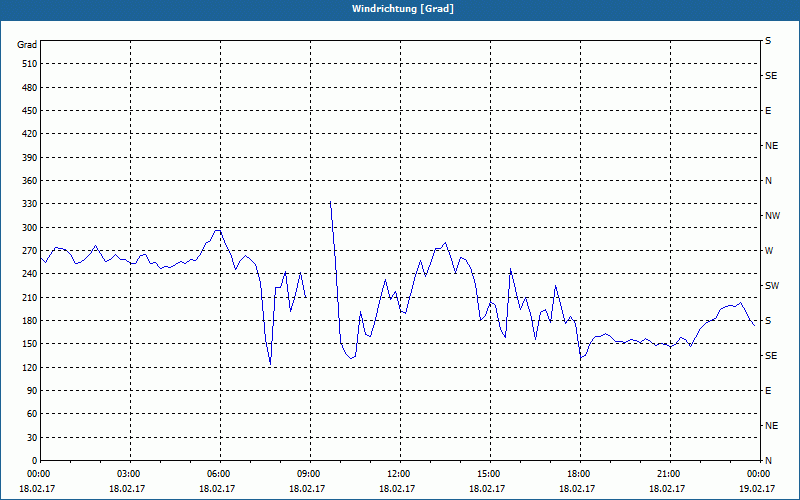Click the 270 degree axis label

pos(30,251)
